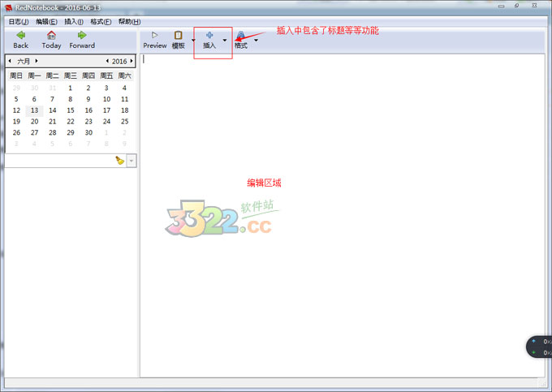Expand the 插入 dropdown arrow

coord(225,40)
